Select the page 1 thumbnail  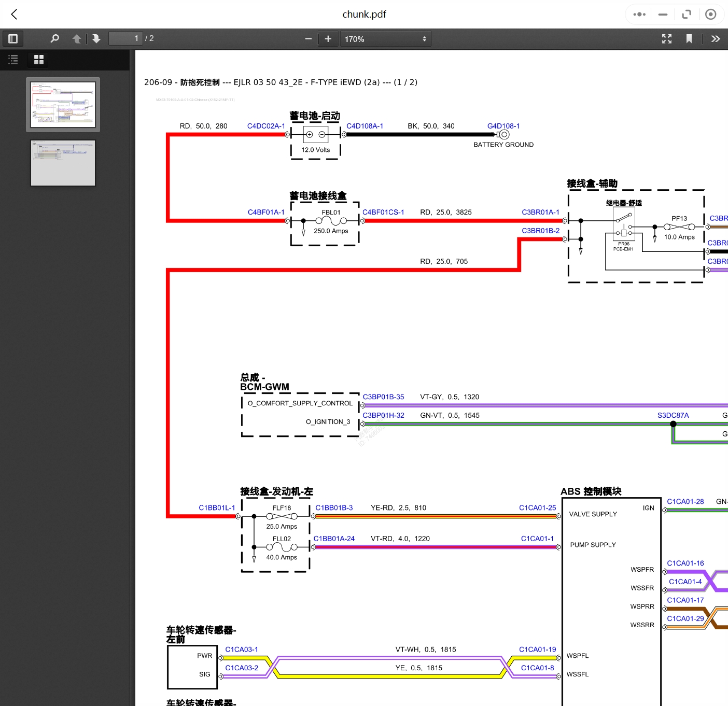tap(63, 104)
